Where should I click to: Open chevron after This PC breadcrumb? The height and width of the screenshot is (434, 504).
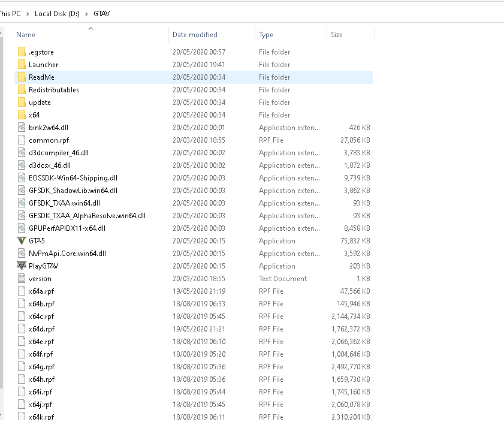tap(28, 14)
